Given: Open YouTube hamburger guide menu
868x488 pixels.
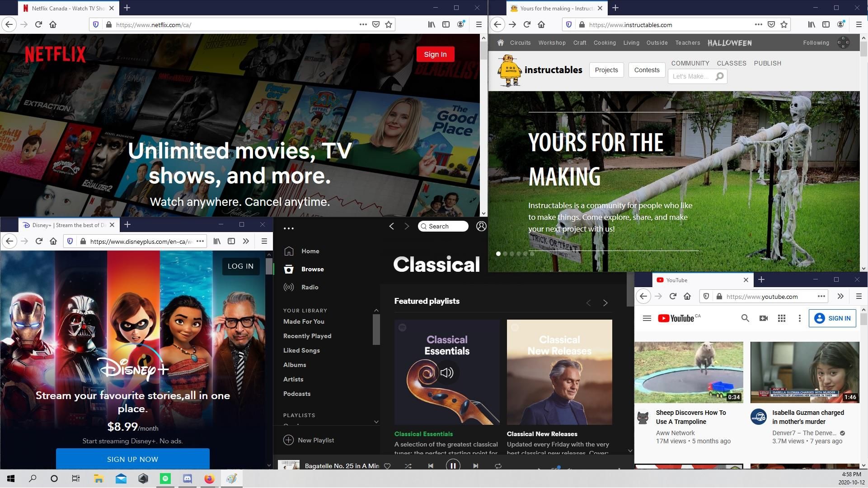Looking at the screenshot, I should 647,318.
